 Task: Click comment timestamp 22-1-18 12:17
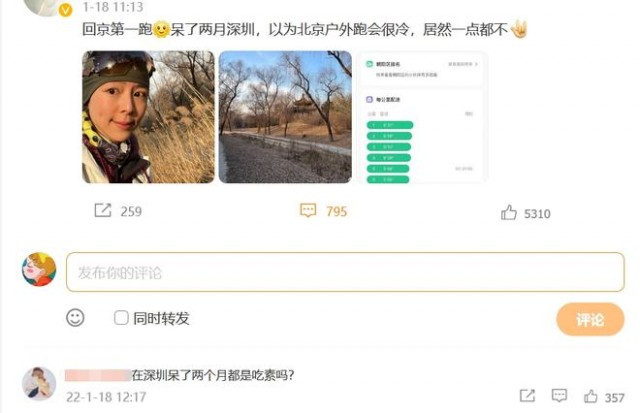(x=106, y=397)
